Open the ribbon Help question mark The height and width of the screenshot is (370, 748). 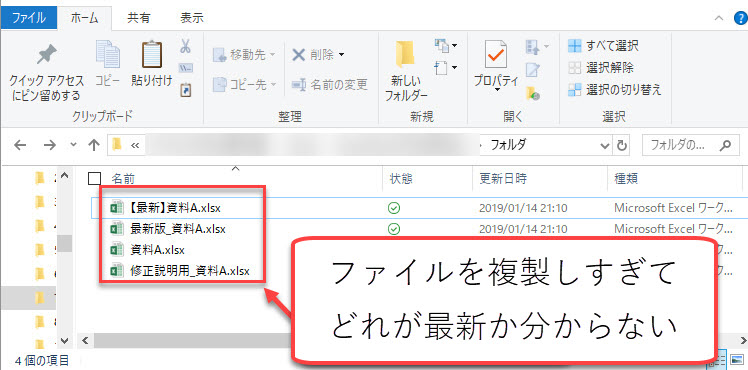point(741,18)
